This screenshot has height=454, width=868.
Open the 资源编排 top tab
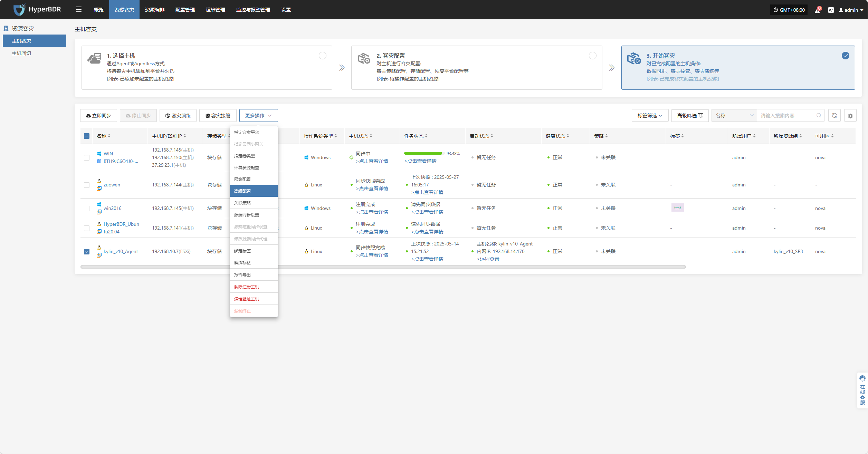154,10
